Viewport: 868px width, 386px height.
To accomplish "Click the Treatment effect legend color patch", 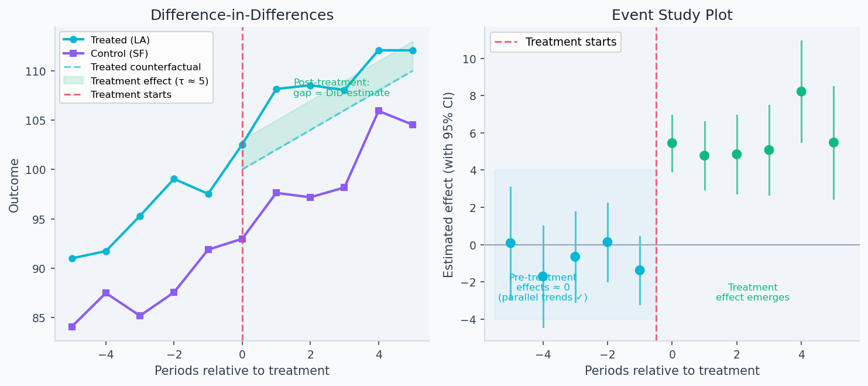I will pos(74,81).
